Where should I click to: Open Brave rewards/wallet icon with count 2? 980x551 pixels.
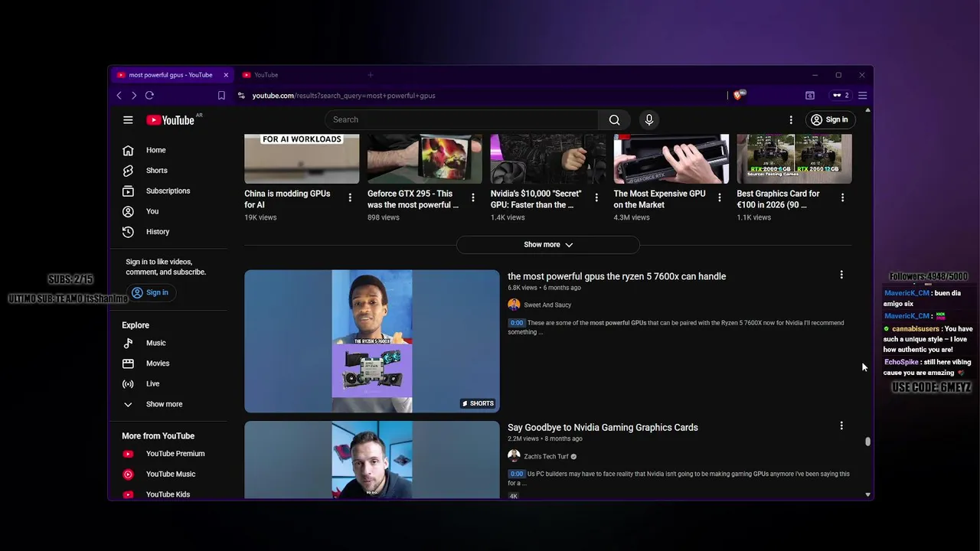pos(841,96)
